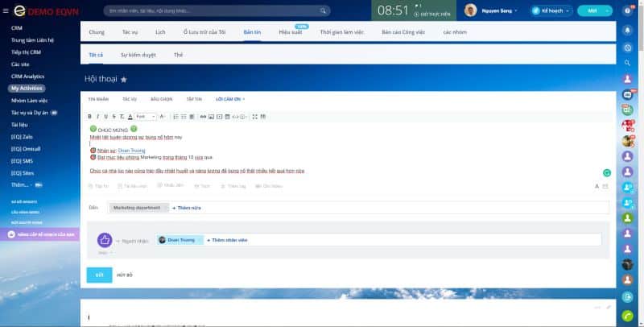Click the Thêm nữa recipient link
Image resolution: width=644 pixels, height=327 pixels.
187,208
